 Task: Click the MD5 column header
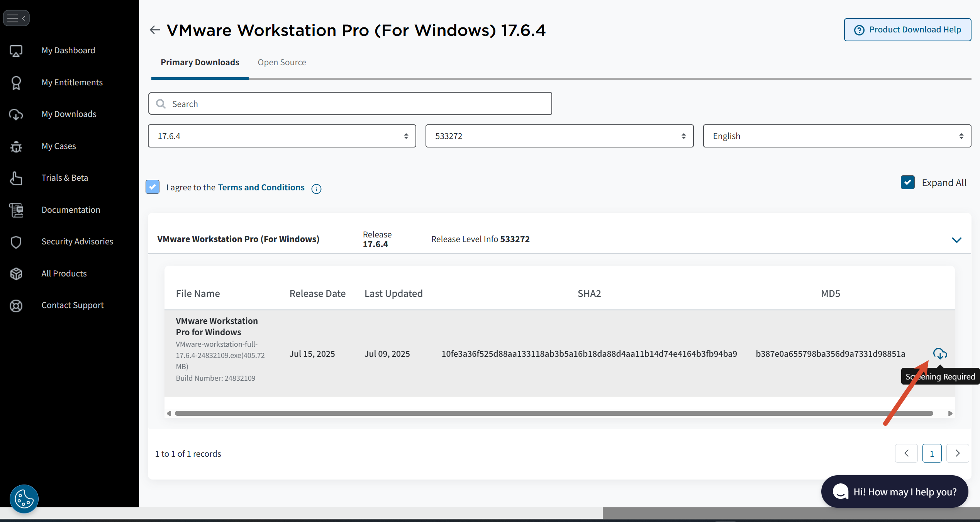coord(831,294)
